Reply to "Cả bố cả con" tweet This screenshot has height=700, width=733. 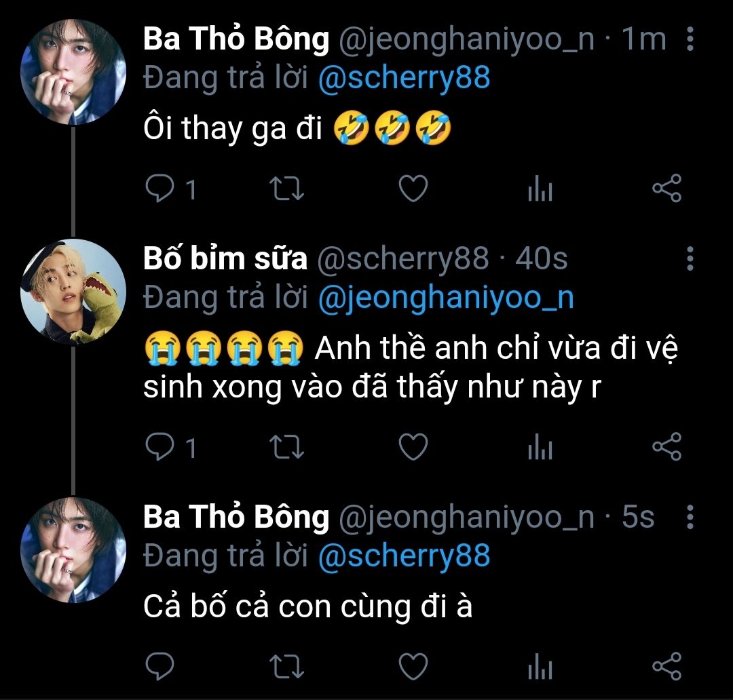160,666
